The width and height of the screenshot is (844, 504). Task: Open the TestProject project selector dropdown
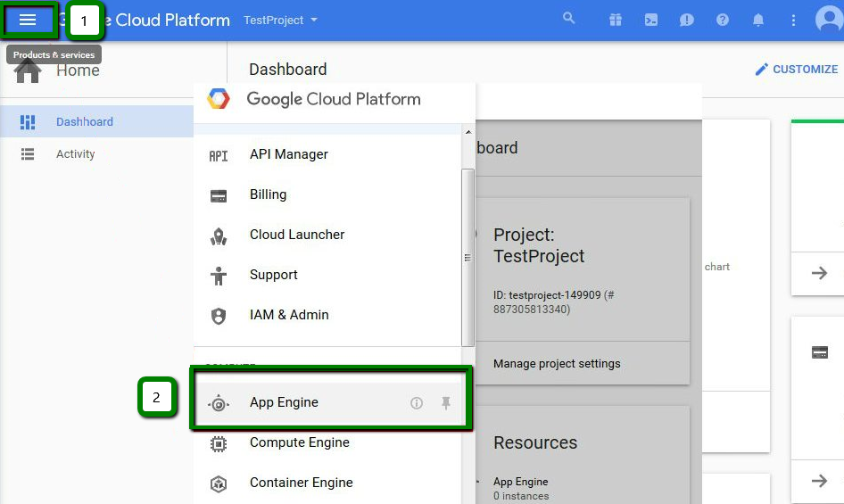coord(280,21)
